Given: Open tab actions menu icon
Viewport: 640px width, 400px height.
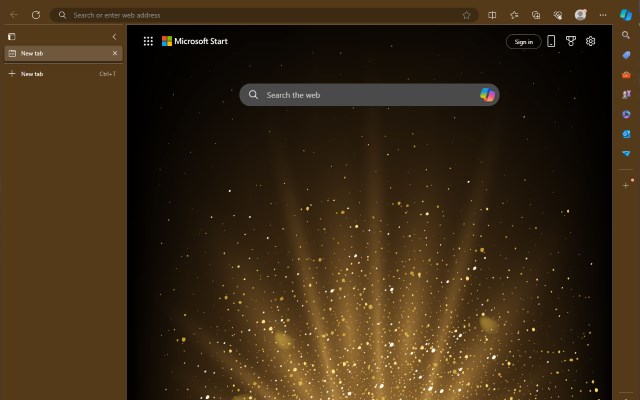Looking at the screenshot, I should [x=12, y=37].
